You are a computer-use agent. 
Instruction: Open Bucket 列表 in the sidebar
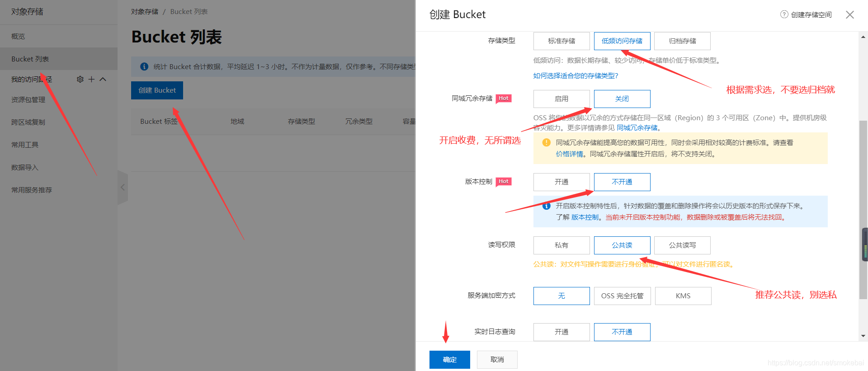point(30,59)
